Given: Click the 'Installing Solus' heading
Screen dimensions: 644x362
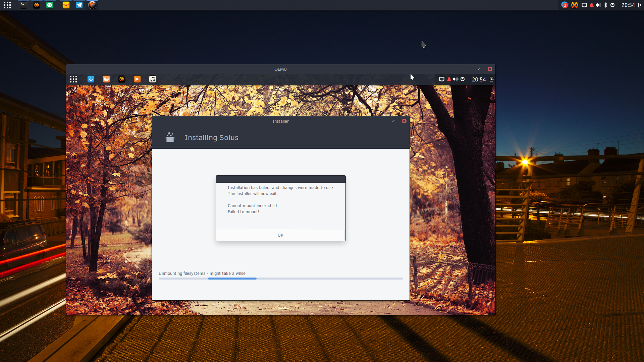Looking at the screenshot, I should tap(211, 138).
